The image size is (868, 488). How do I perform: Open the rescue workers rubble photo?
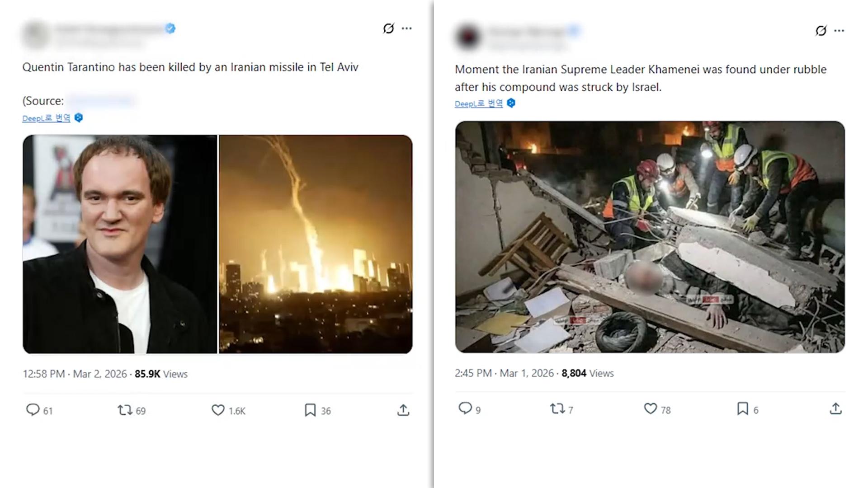click(x=650, y=237)
